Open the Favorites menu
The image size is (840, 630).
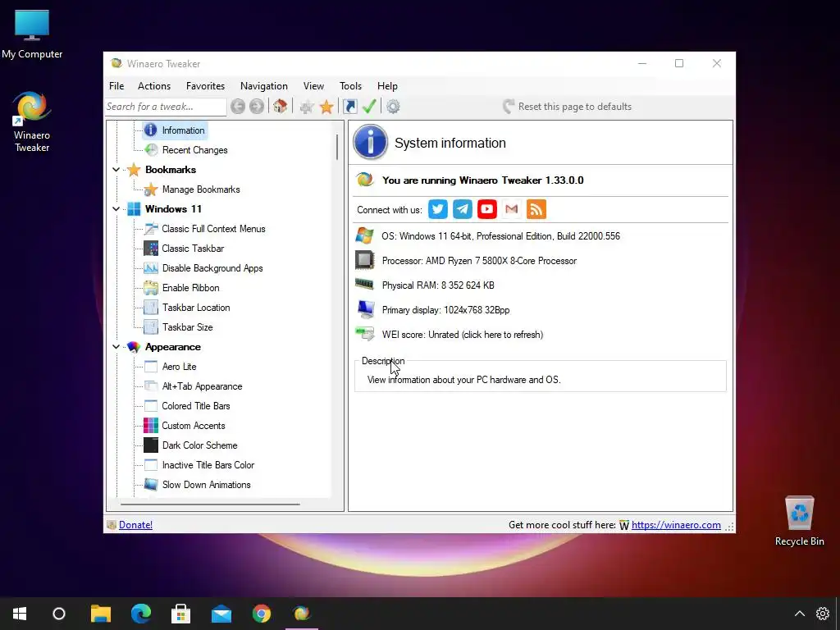(205, 85)
